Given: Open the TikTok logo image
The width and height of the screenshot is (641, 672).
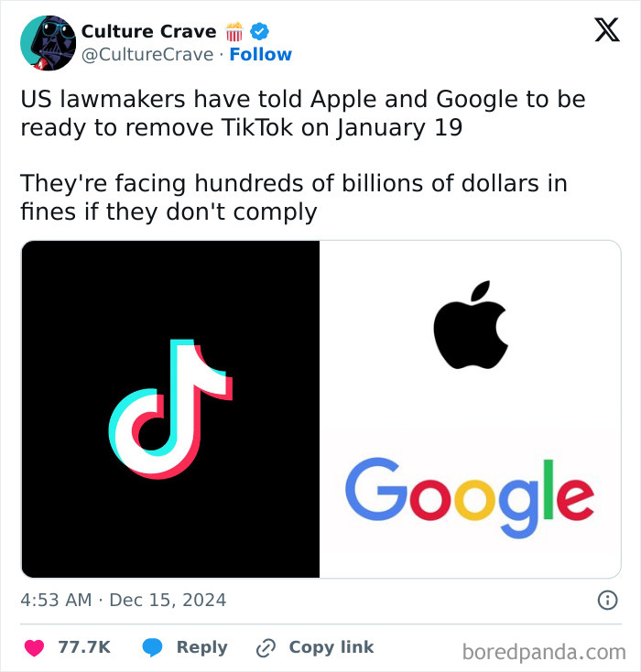Looking at the screenshot, I should click(x=170, y=409).
